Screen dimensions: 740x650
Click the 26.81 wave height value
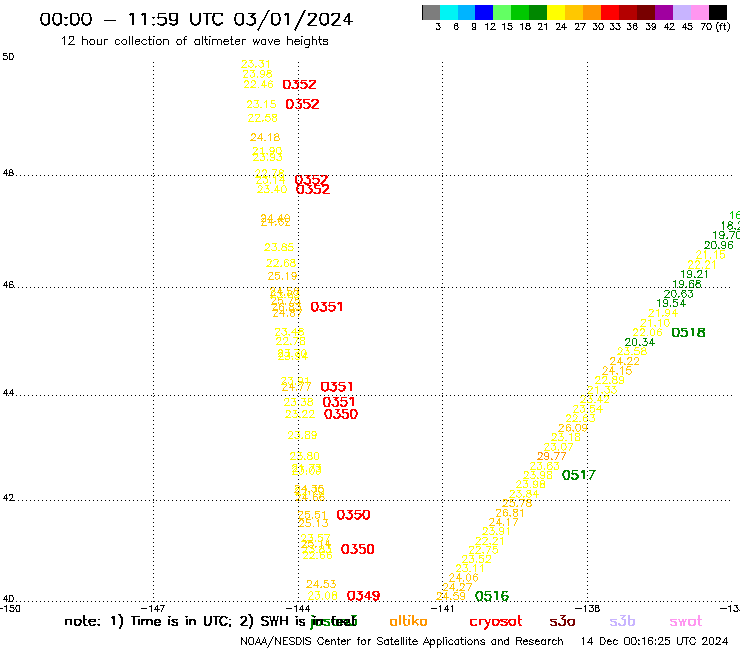[510, 513]
